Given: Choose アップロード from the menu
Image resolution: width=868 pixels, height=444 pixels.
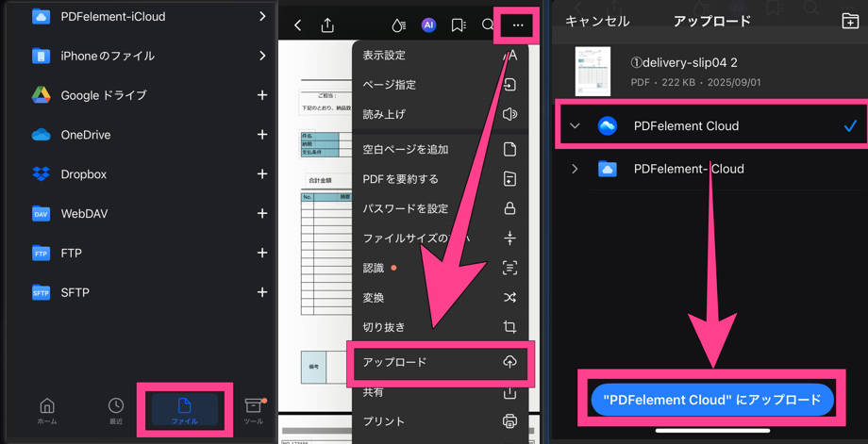Looking at the screenshot, I should point(440,363).
